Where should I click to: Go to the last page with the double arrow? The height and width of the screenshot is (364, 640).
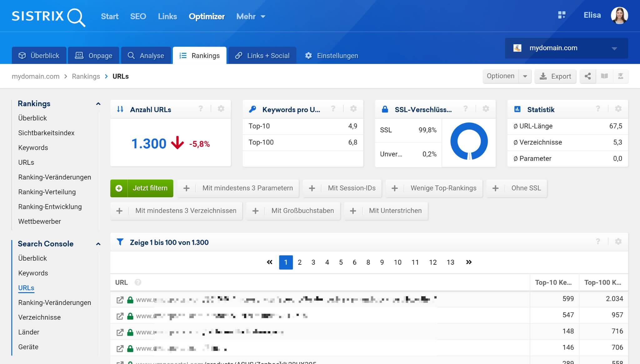[x=469, y=262]
